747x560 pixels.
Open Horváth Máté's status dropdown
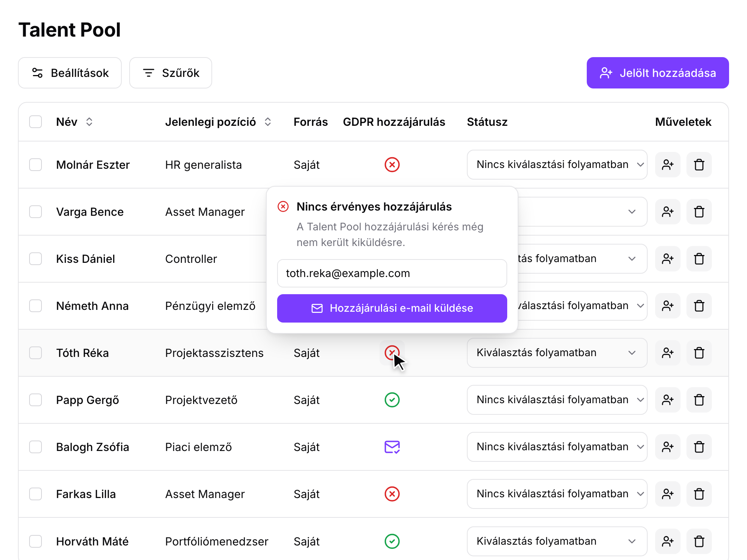pyautogui.click(x=557, y=541)
